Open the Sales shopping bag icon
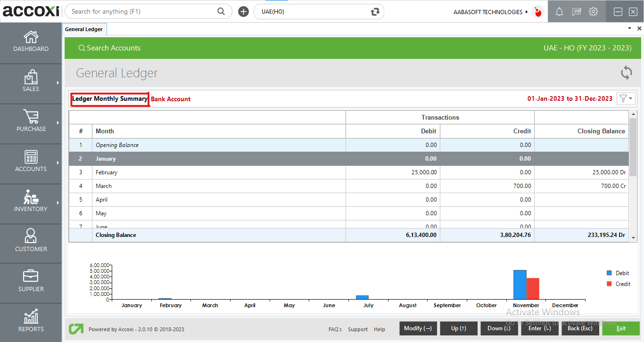Screen dimensions: 644x342 coord(31,77)
